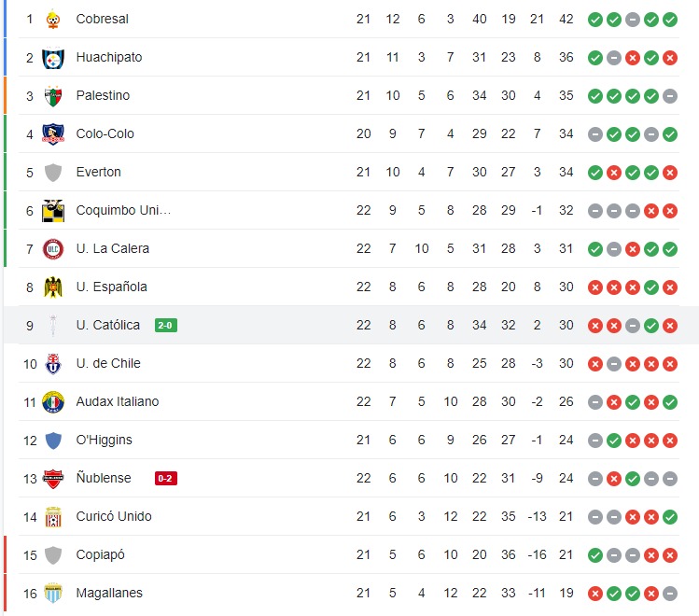Click the Cobresal team crest icon
The height and width of the screenshot is (616, 699).
pos(53,19)
